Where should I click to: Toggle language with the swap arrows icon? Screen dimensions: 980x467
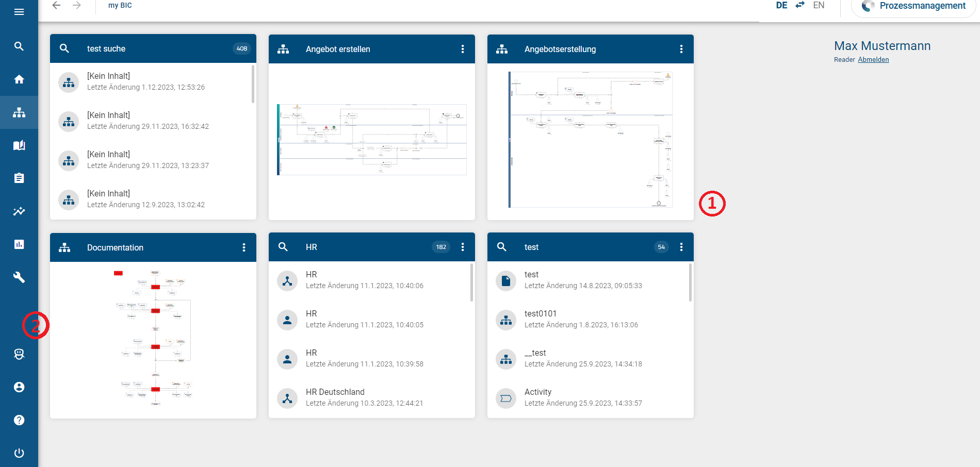(800, 5)
